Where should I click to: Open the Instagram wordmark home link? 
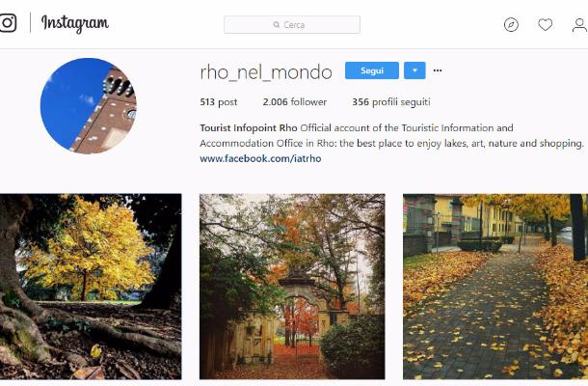75,24
